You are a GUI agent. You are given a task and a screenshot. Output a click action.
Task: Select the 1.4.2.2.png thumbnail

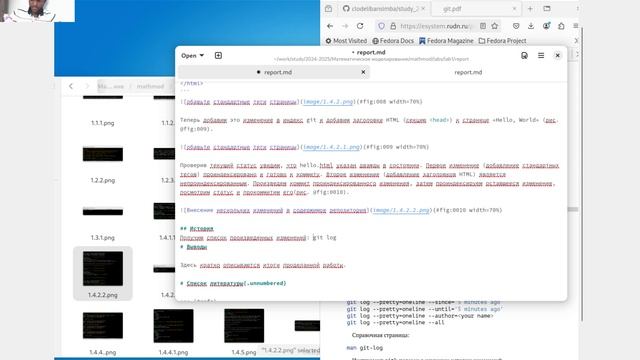pos(103,269)
